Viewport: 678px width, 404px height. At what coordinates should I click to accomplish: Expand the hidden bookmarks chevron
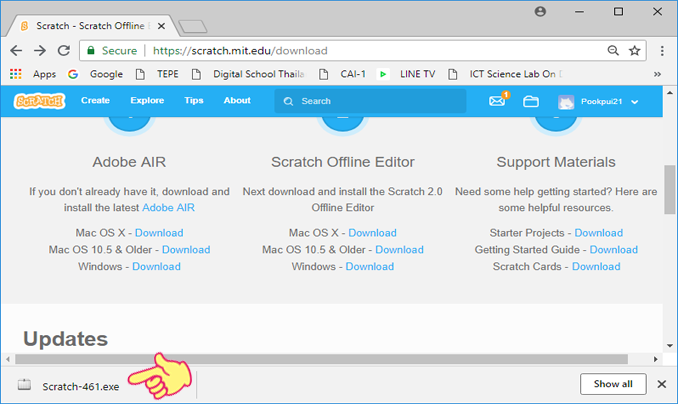click(x=657, y=74)
